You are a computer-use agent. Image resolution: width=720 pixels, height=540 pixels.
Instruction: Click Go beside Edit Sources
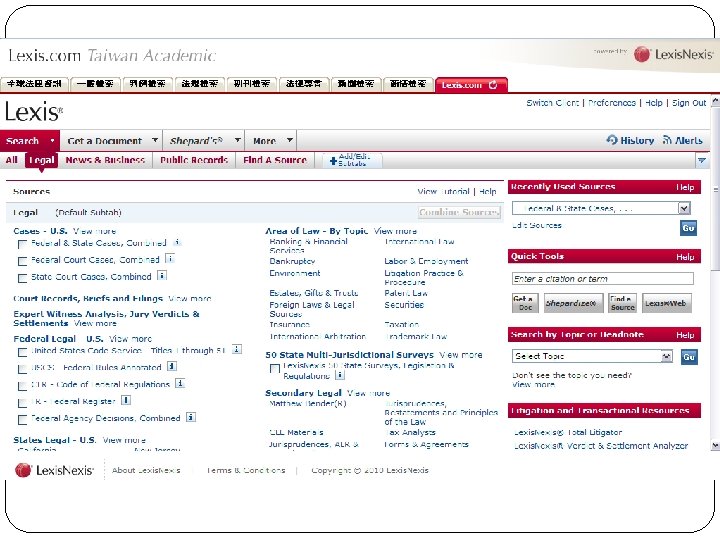[x=688, y=228]
